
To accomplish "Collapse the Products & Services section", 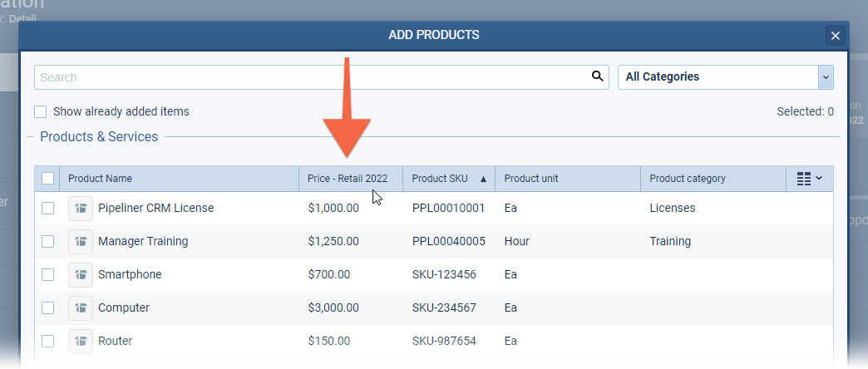I will pyautogui.click(x=32, y=137).
